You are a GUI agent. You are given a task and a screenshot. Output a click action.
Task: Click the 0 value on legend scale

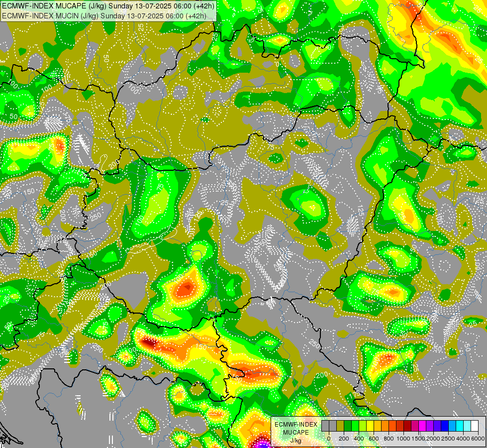pyautogui.click(x=329, y=439)
